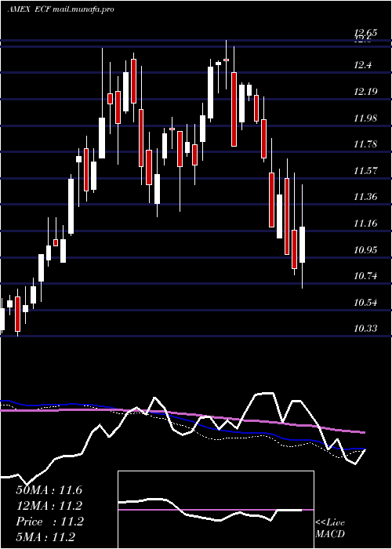
Task: Select the 12.65 top price label
Action: tap(365, 33)
